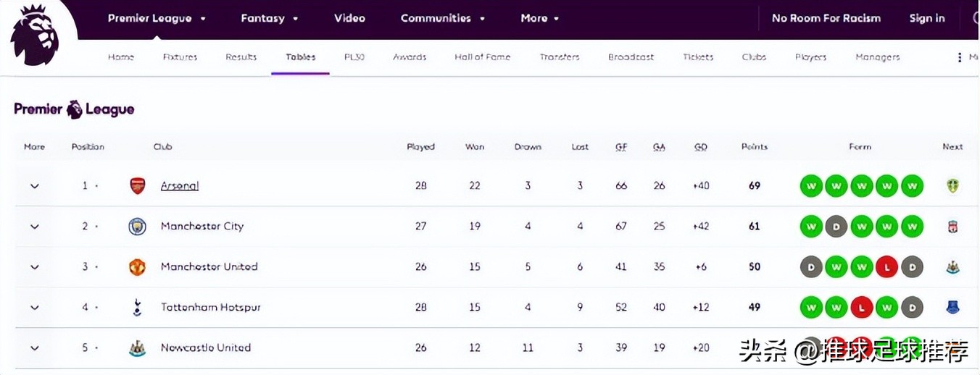This screenshot has width=980, height=375.
Task: Click Arsenal club crest icon
Action: pyautogui.click(x=137, y=186)
